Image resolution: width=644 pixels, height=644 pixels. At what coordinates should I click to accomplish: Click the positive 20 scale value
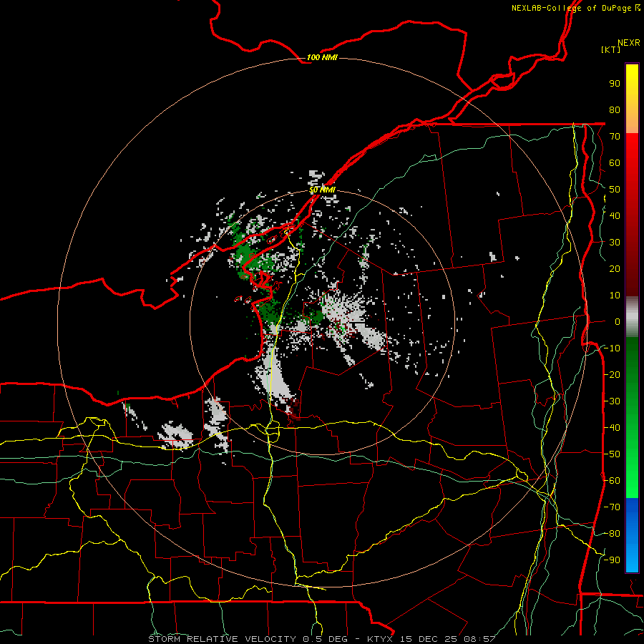[615, 269]
